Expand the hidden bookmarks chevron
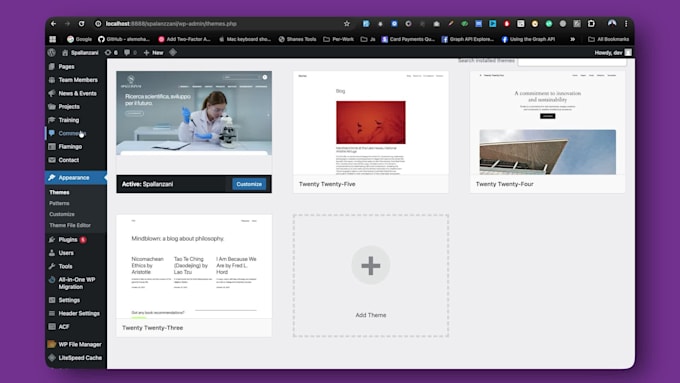 pyautogui.click(x=572, y=39)
